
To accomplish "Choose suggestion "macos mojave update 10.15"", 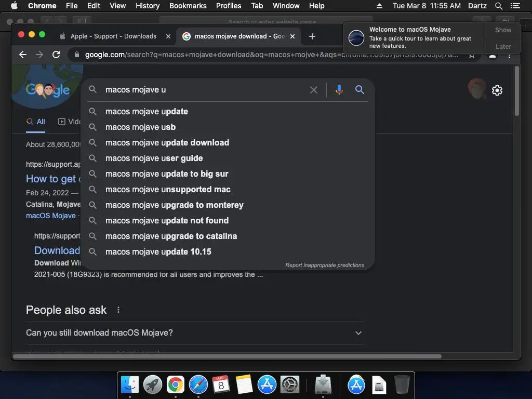I will pyautogui.click(x=228, y=252).
